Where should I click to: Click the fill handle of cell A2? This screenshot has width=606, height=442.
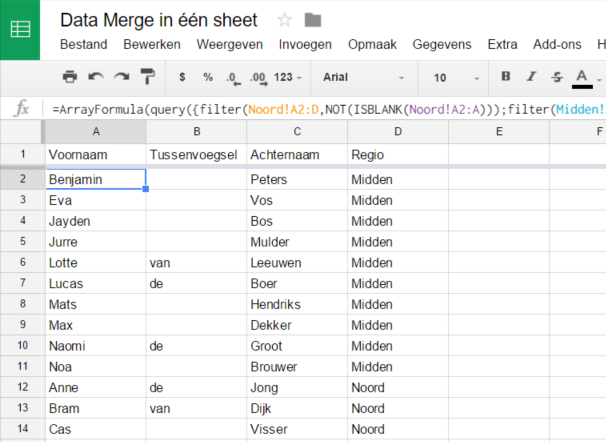[146, 189]
